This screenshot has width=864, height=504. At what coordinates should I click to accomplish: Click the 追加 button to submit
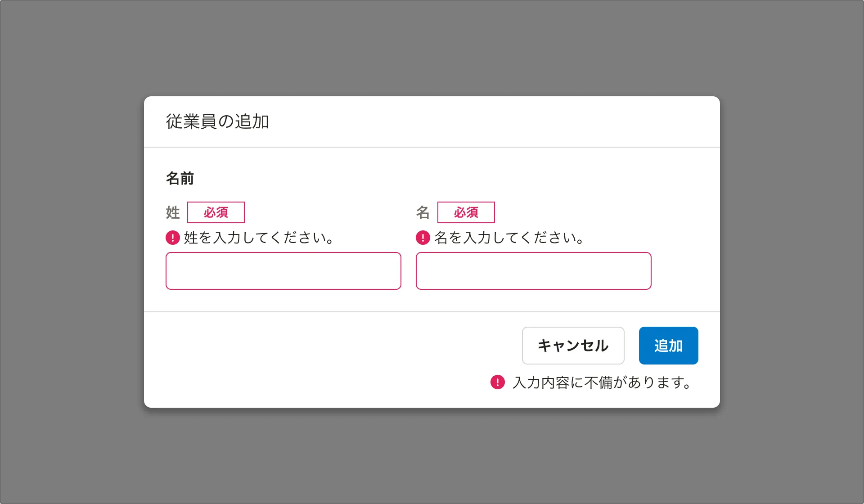[x=668, y=346]
